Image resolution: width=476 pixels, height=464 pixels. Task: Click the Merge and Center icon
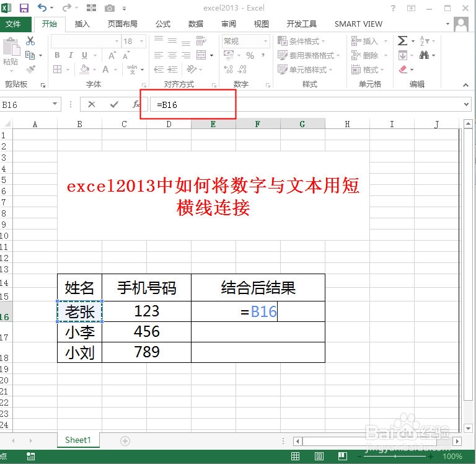(201, 55)
